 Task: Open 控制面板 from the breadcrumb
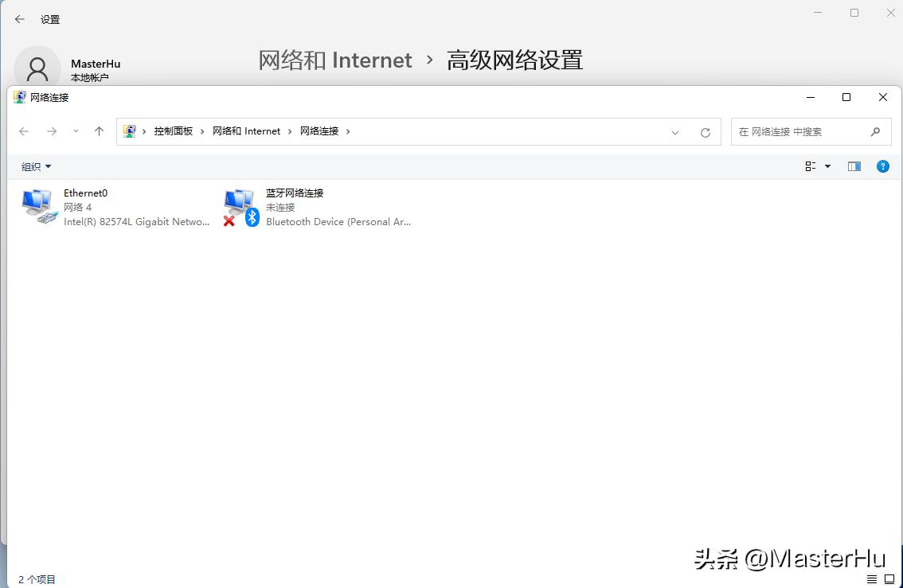174,131
